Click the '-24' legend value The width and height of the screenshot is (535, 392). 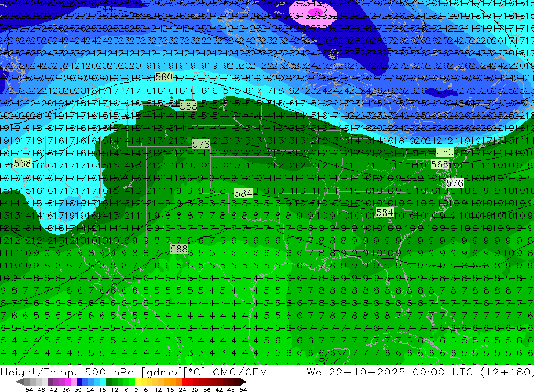(x=88, y=390)
